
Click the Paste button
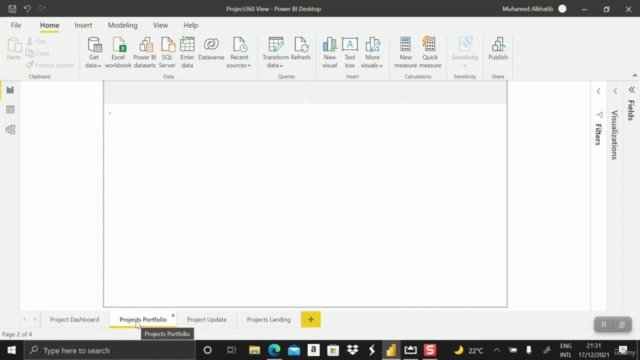[x=13, y=49]
